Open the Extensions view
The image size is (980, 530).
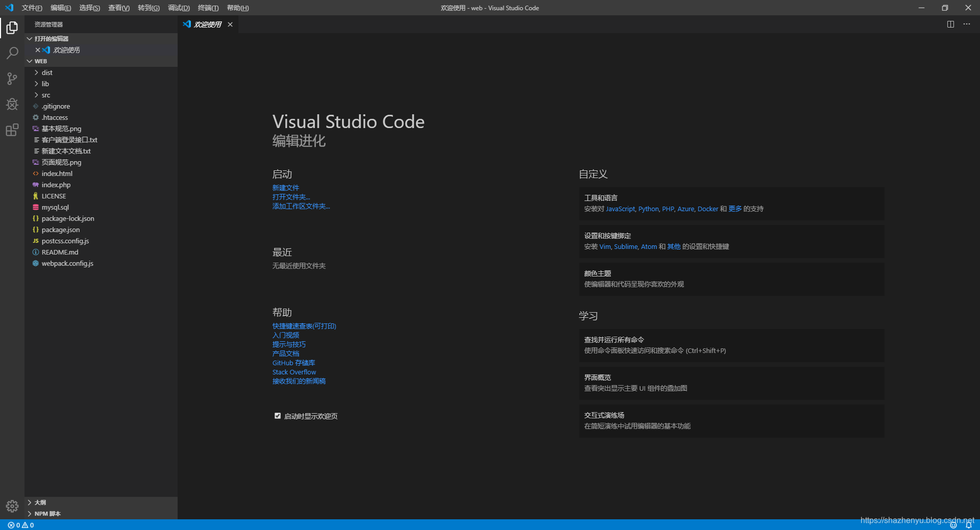[12, 130]
